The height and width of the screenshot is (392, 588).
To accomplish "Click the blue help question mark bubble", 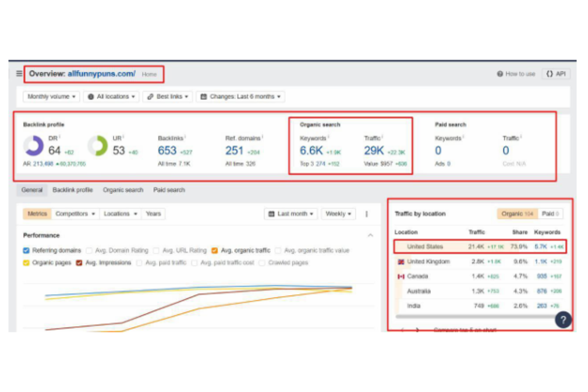I will (563, 320).
